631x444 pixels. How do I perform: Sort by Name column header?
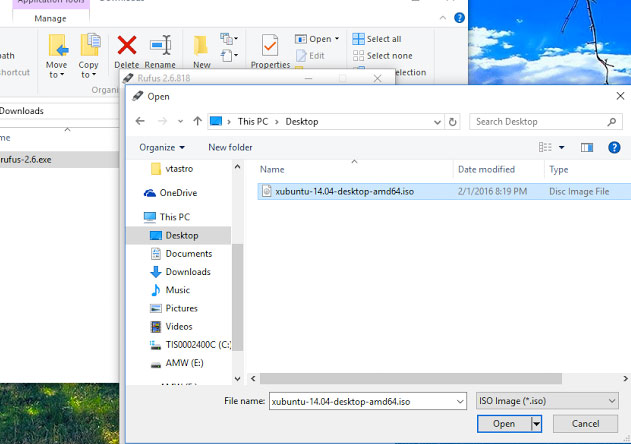pyautogui.click(x=272, y=169)
